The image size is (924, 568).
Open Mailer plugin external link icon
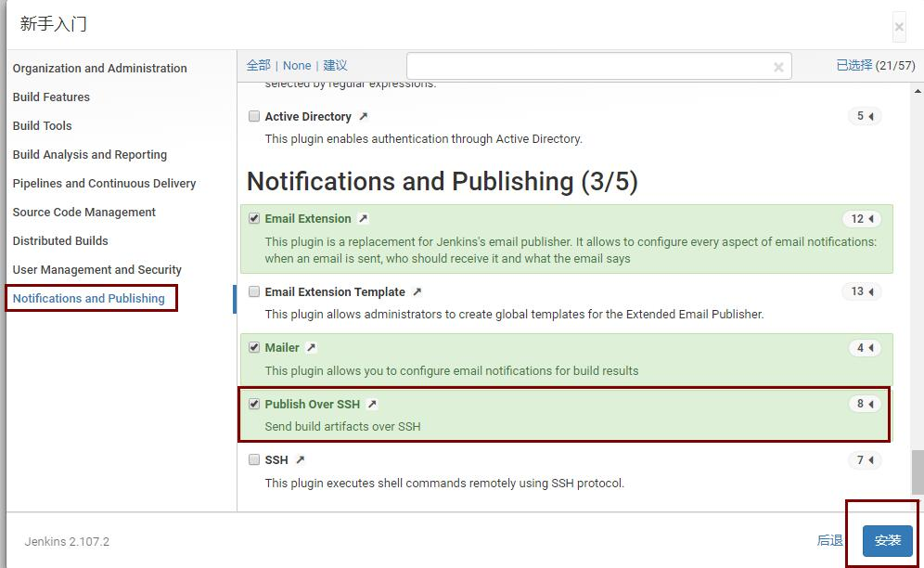point(312,347)
